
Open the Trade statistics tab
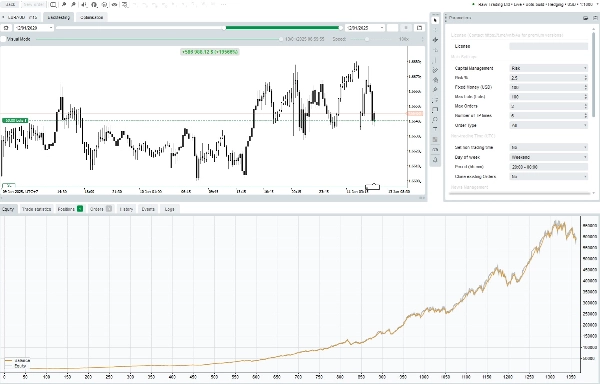(x=36, y=209)
